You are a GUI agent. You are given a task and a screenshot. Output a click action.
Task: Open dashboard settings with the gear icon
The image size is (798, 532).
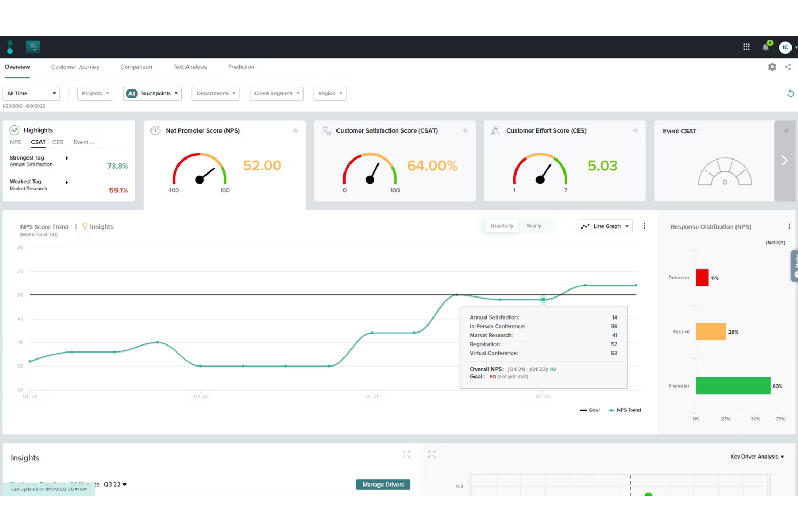(772, 66)
